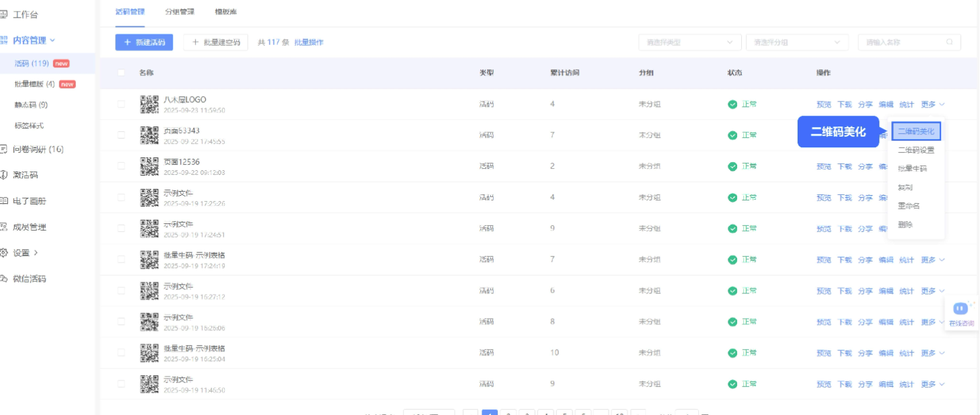Click the QR thumbnail of 八木屋LOGO

coord(149,104)
